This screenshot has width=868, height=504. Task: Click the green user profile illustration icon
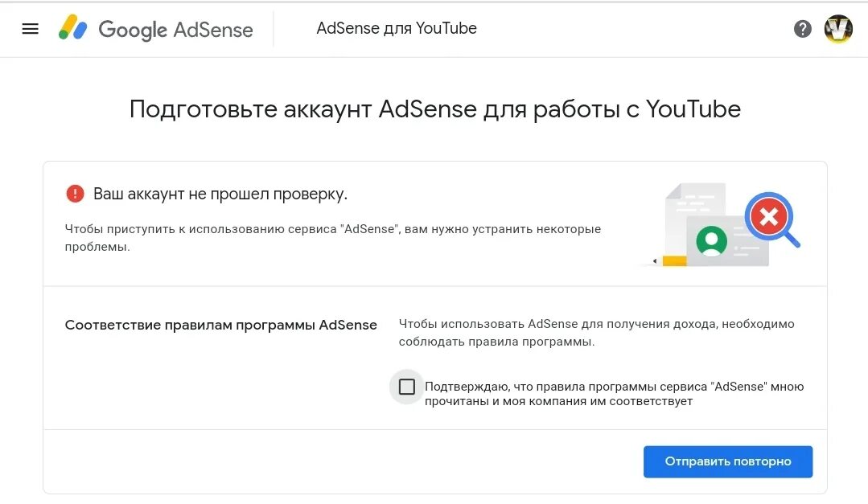coord(711,240)
